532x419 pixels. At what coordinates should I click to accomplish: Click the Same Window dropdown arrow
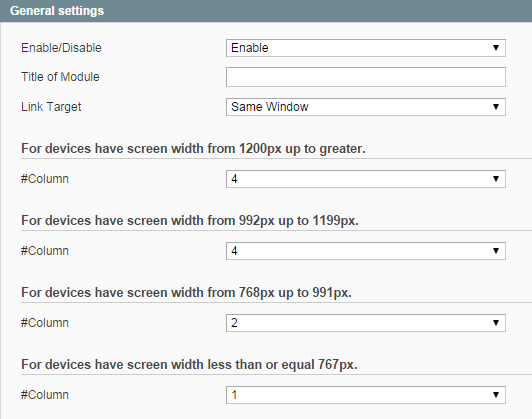click(496, 107)
